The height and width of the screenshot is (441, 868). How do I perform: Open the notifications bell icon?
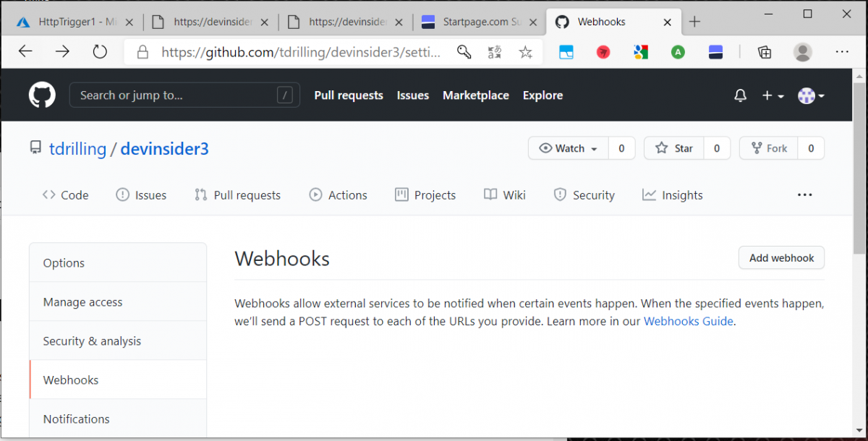tap(740, 95)
